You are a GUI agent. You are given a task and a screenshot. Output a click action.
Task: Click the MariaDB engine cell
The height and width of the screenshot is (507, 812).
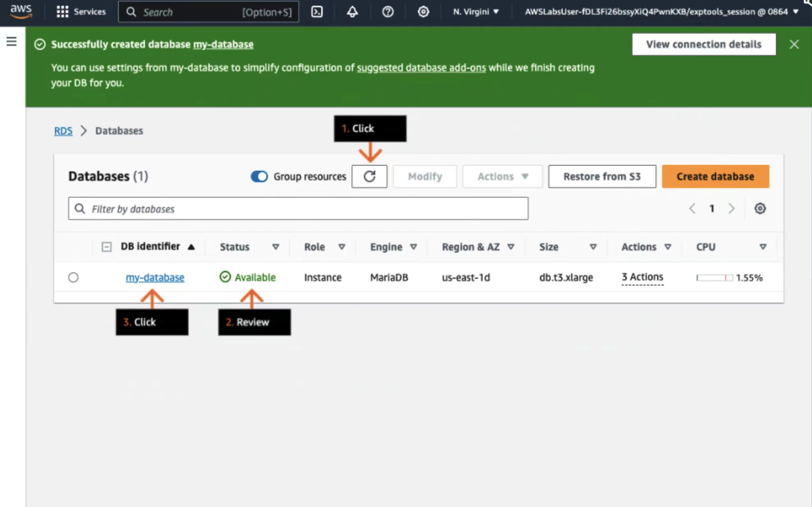pos(389,277)
